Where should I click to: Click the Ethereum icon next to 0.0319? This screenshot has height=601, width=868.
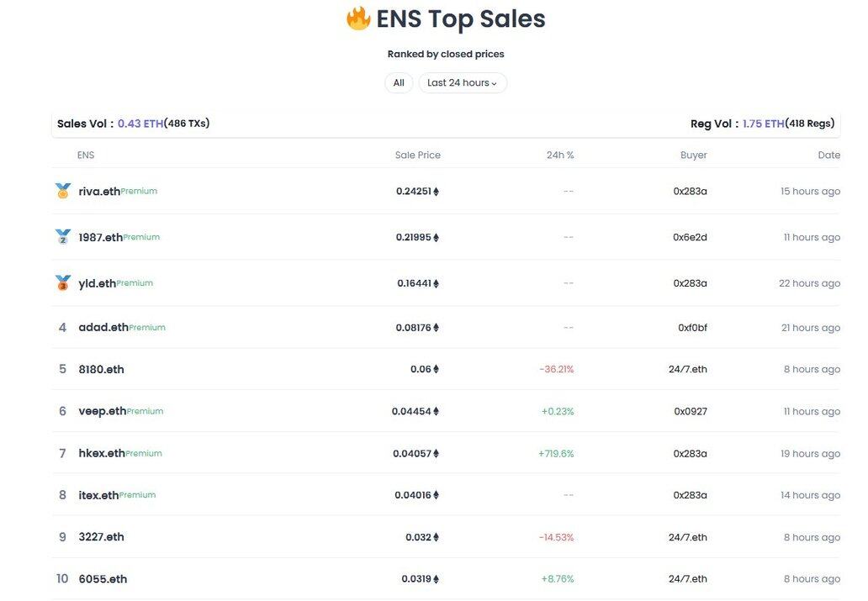pos(437,579)
